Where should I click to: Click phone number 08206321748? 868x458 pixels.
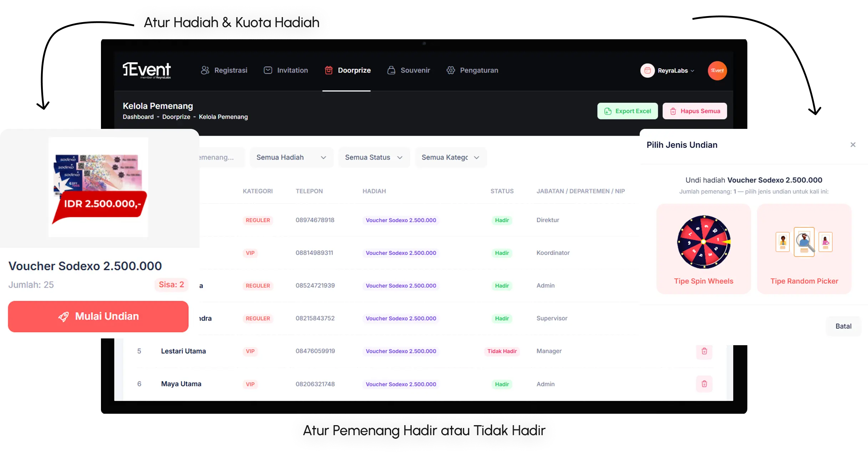point(315,384)
